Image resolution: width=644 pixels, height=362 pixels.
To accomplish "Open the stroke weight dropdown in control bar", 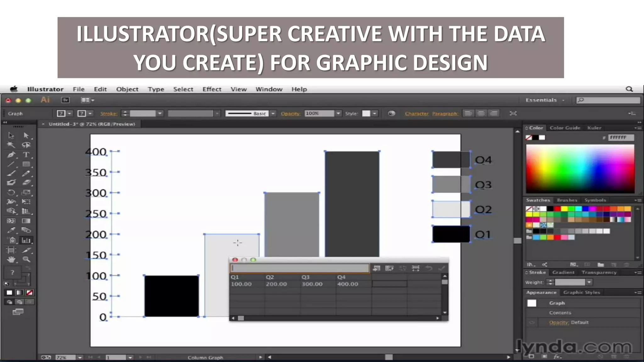I will [160, 113].
